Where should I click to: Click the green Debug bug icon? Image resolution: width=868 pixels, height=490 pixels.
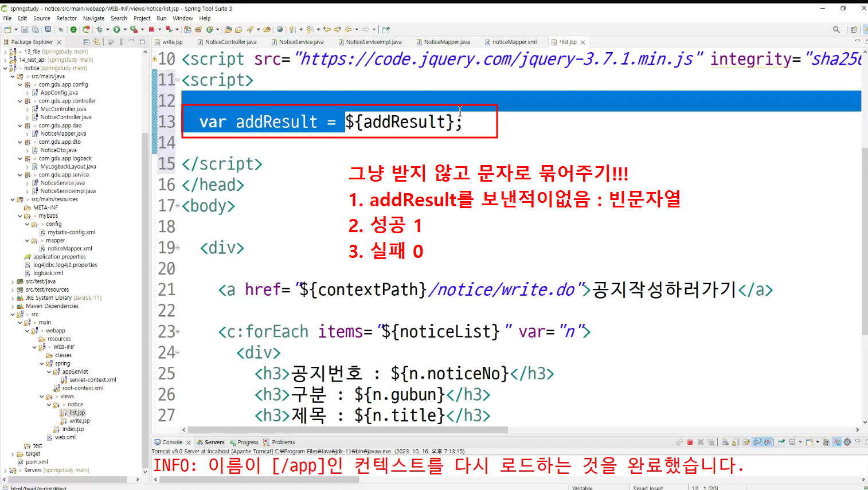coord(100,30)
